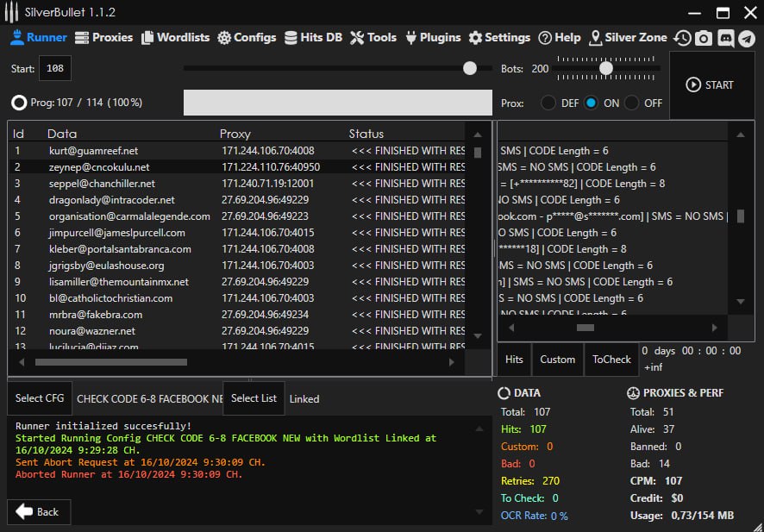The width and height of the screenshot is (764, 532).
Task: Click the camera screenshot icon
Action: click(x=704, y=38)
